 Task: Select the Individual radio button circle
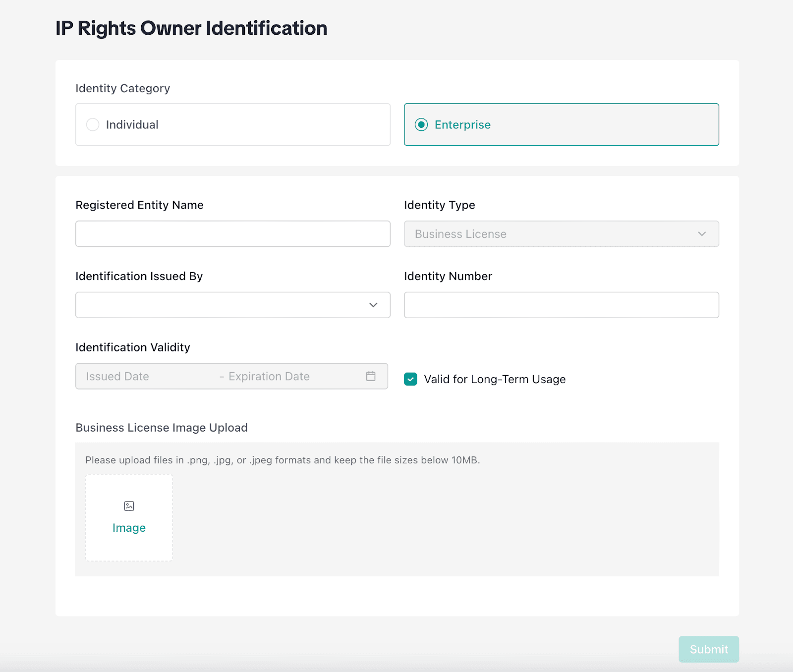click(93, 124)
